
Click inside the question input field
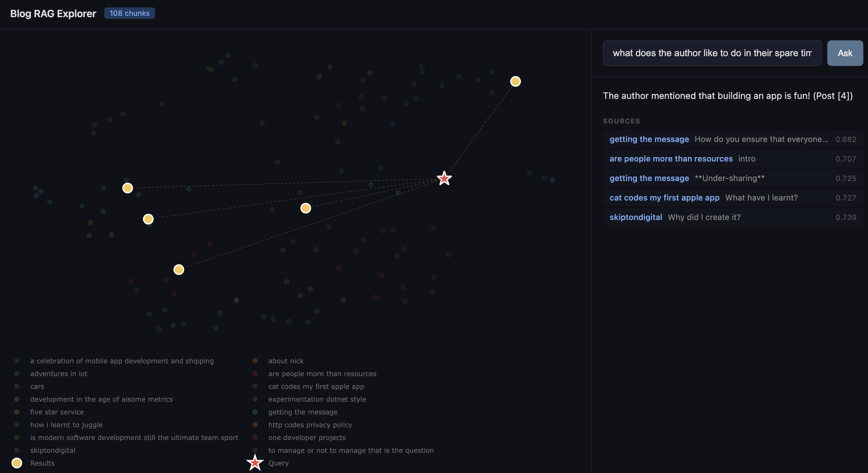coord(712,53)
